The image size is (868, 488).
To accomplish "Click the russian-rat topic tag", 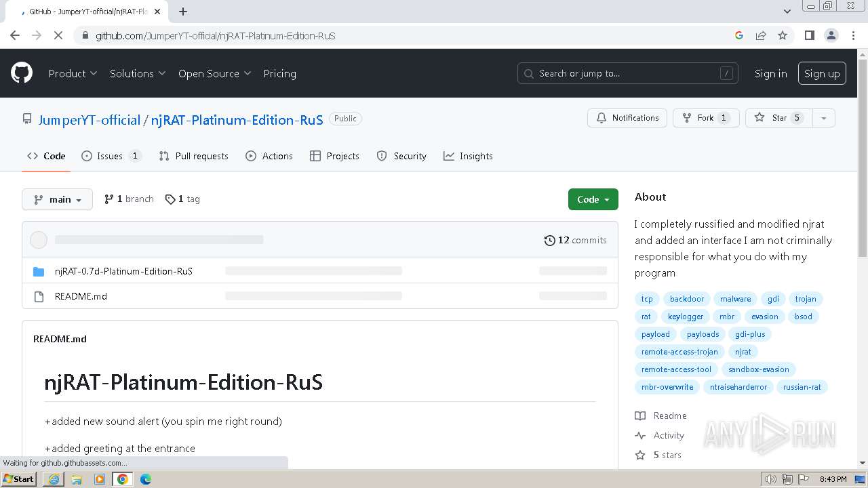I will tap(802, 387).
